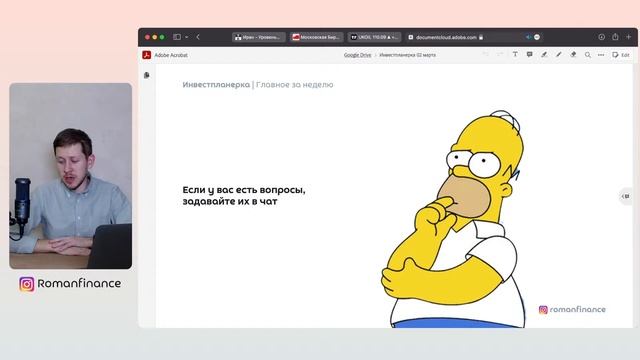Undo the last action in Acrobat
Screen dimensions: 640x360
tap(486, 54)
